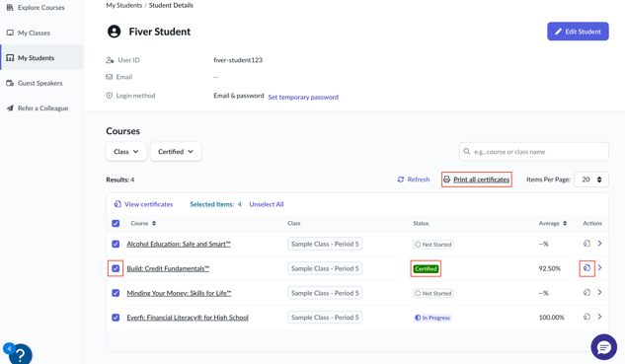The image size is (625, 364).
Task: Click certificate icon for Everfi Financial Literacy row
Action: pyautogui.click(x=586, y=317)
